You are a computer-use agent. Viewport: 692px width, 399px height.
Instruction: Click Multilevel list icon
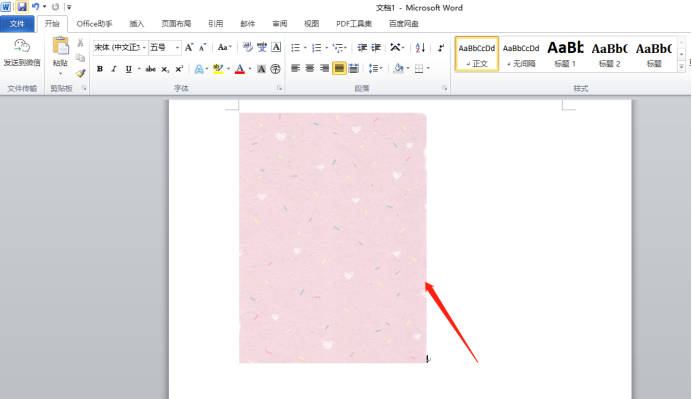pos(338,48)
